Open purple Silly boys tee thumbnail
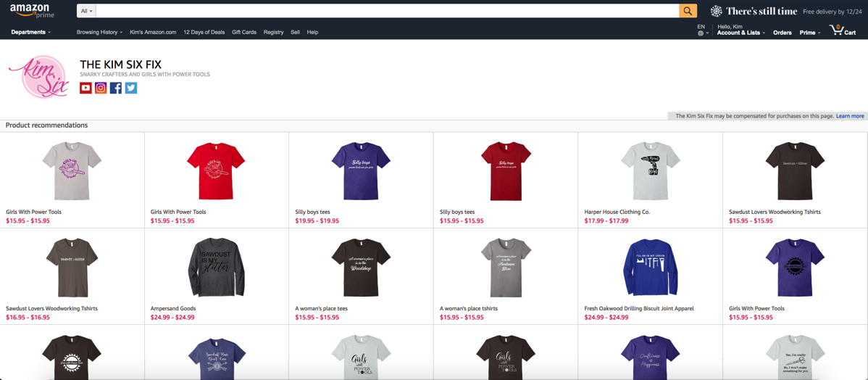The width and height of the screenshot is (868, 380). (361, 170)
